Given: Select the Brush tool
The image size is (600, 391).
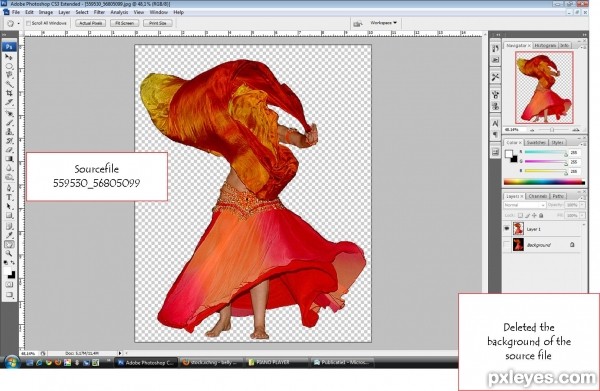Looking at the screenshot, I should (x=9, y=123).
